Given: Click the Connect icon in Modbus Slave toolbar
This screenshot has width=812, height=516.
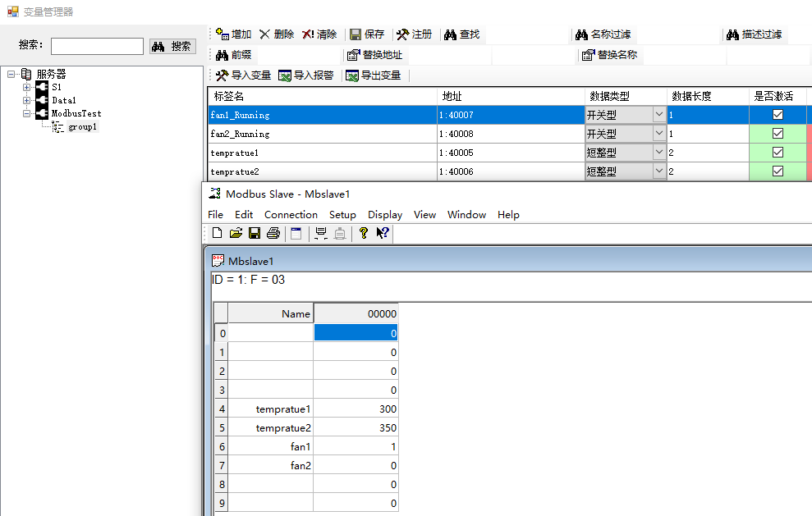Looking at the screenshot, I should pyautogui.click(x=320, y=233).
